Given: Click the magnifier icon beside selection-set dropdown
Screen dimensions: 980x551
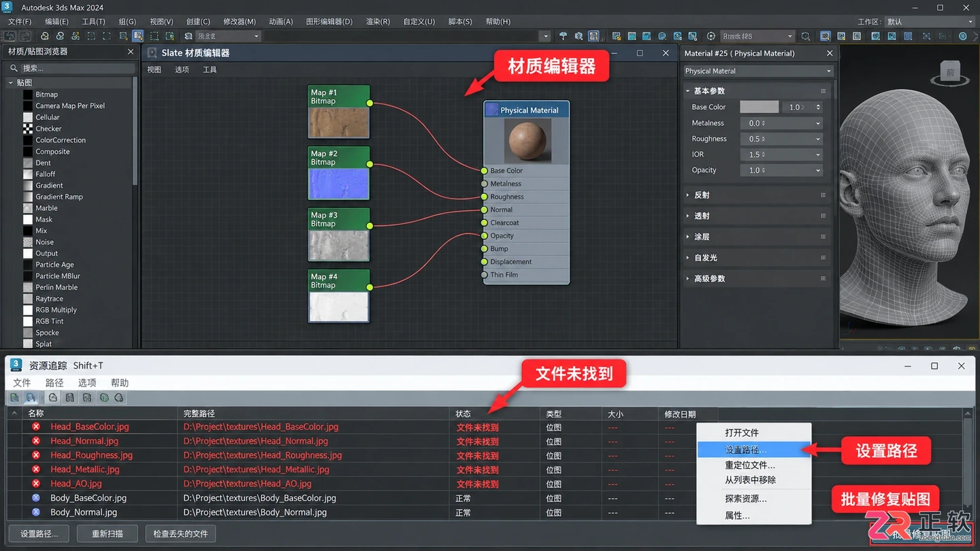Looking at the screenshot, I should (x=806, y=36).
